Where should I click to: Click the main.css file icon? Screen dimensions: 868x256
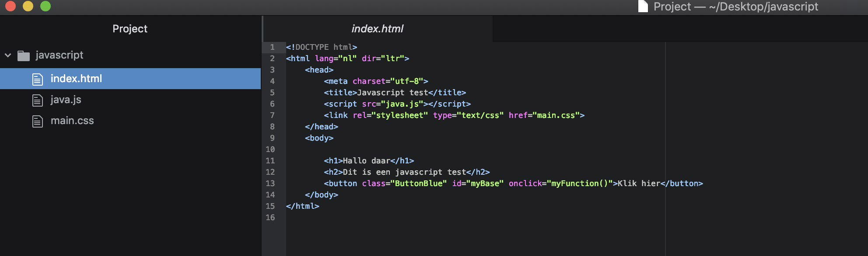tap(38, 121)
